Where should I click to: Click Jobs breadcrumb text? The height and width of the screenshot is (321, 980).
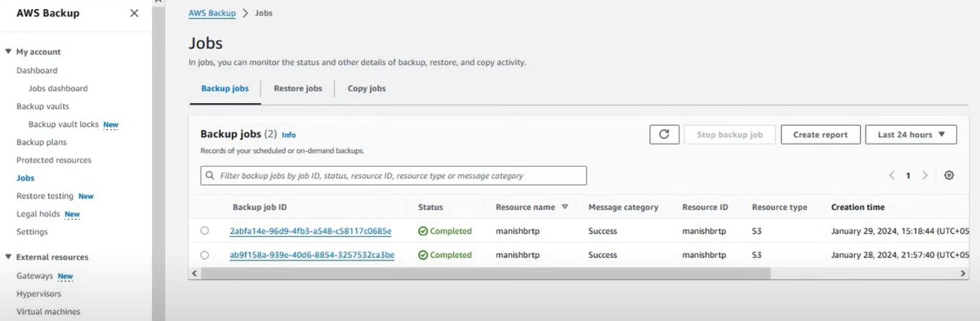pyautogui.click(x=264, y=13)
